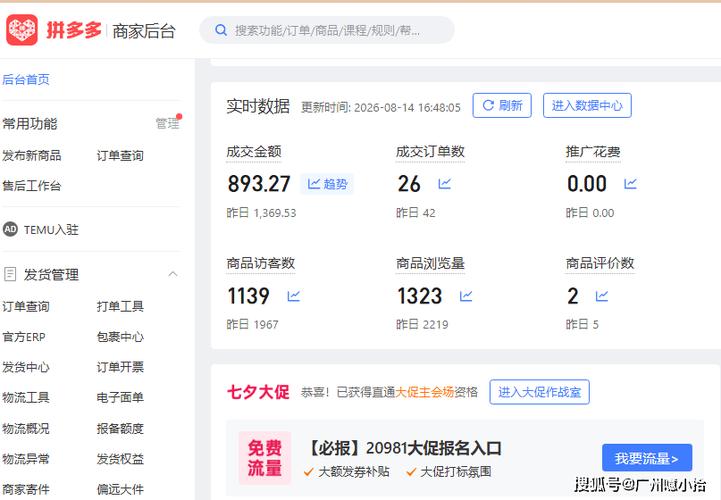Click 昨日 1,369.53 text
This screenshot has height=500, width=721.
pos(261,213)
